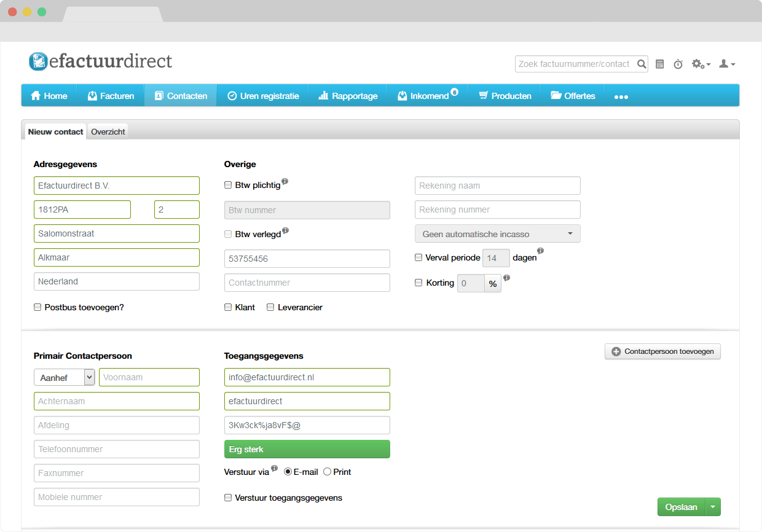Open Rapportage in navigation bar
762x532 pixels.
pos(348,96)
